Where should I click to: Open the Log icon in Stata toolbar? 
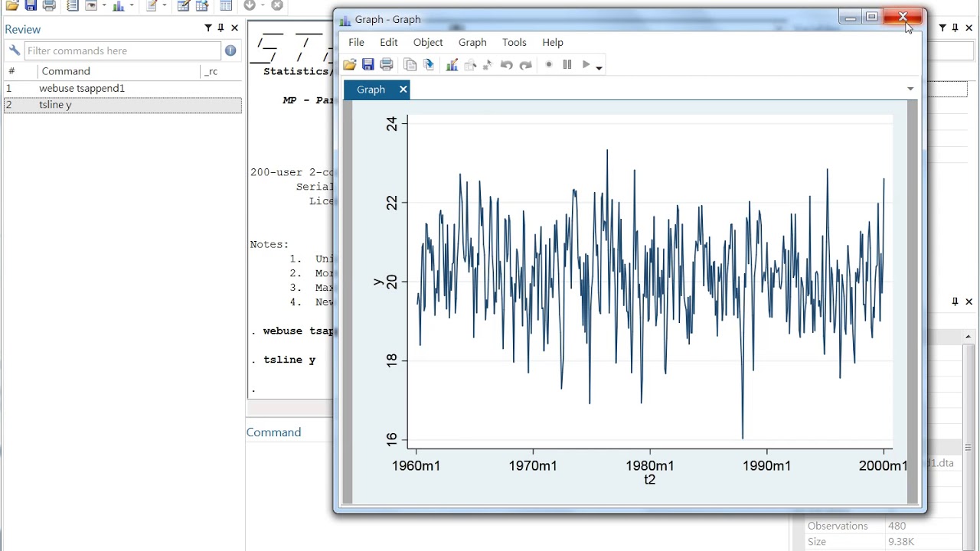click(72, 5)
